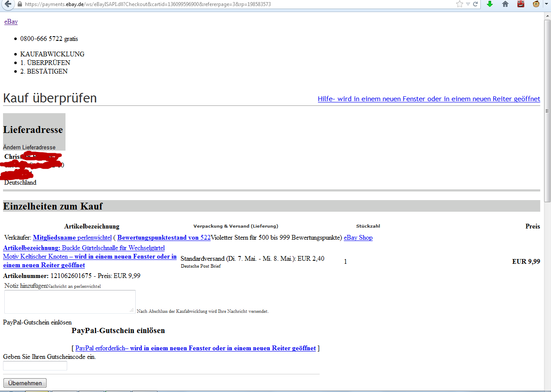The width and height of the screenshot is (551, 392).
Task: Click the 'Kauf überprüfen' heading
Action: pos(50,98)
